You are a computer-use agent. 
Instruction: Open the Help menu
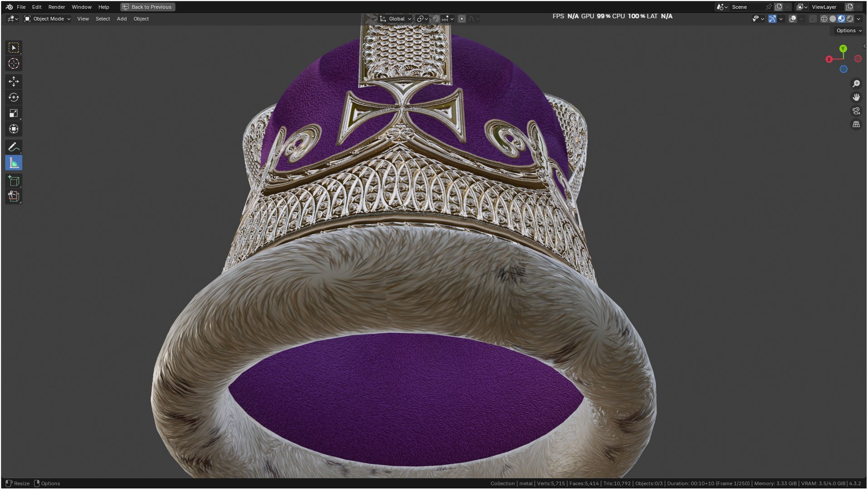coord(104,7)
